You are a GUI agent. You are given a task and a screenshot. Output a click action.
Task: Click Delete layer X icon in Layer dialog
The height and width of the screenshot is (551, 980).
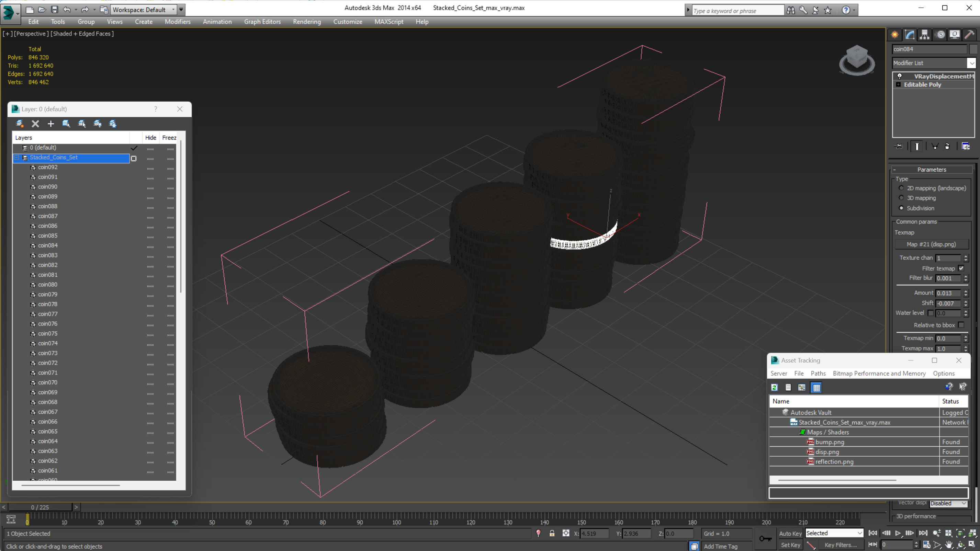point(35,124)
